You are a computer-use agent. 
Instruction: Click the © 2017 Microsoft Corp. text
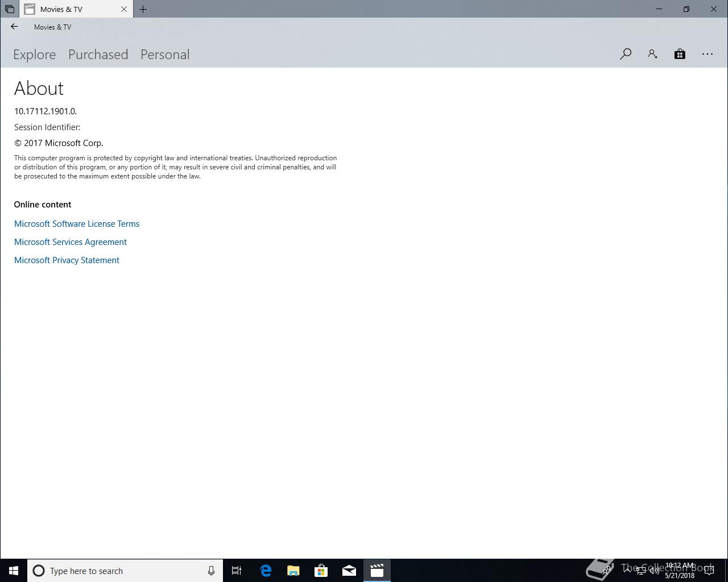[x=59, y=143]
